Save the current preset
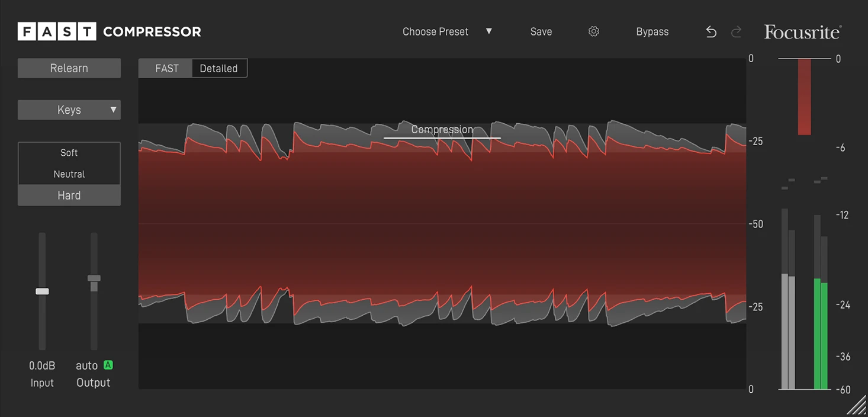Viewport: 868px width, 417px height. pyautogui.click(x=541, y=32)
